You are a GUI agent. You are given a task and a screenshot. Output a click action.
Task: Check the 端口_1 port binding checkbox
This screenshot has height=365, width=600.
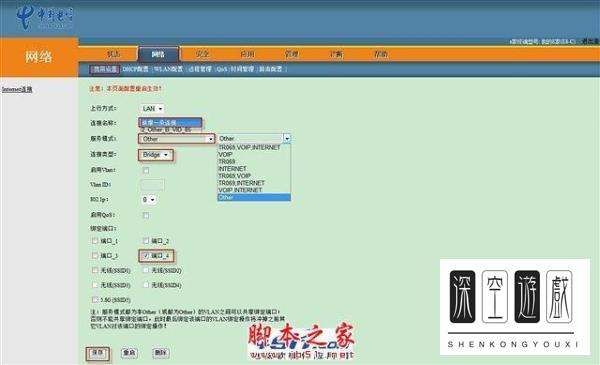tap(95, 241)
